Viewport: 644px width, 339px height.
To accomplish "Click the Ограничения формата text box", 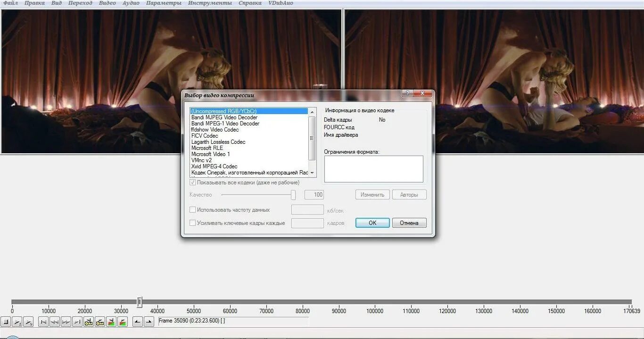I will (373, 169).
